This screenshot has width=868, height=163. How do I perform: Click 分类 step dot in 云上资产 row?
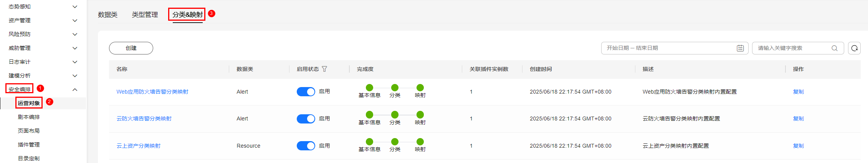coord(395,142)
